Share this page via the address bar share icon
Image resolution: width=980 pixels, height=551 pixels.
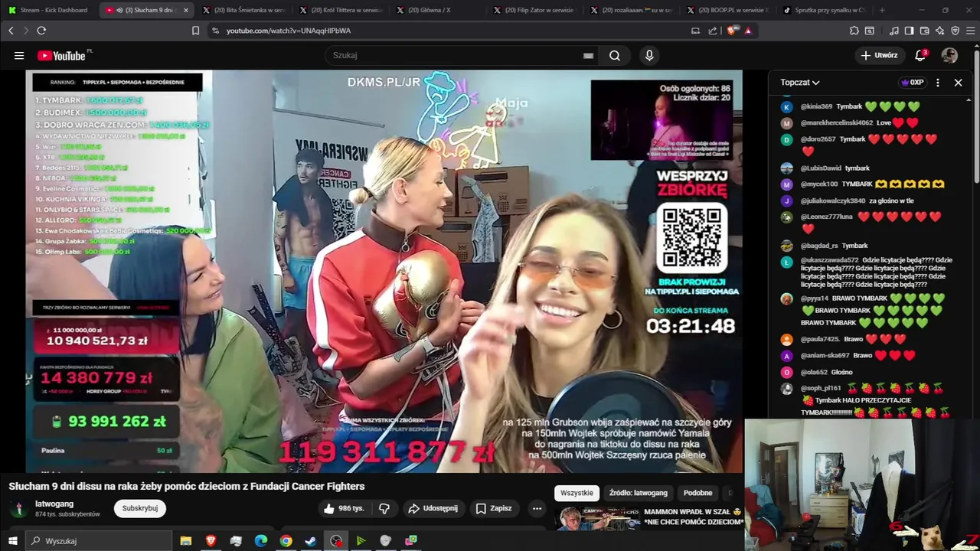pos(713,31)
